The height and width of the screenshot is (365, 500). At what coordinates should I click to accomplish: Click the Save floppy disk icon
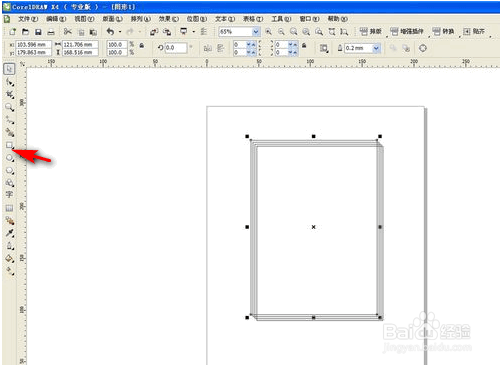coord(38,32)
